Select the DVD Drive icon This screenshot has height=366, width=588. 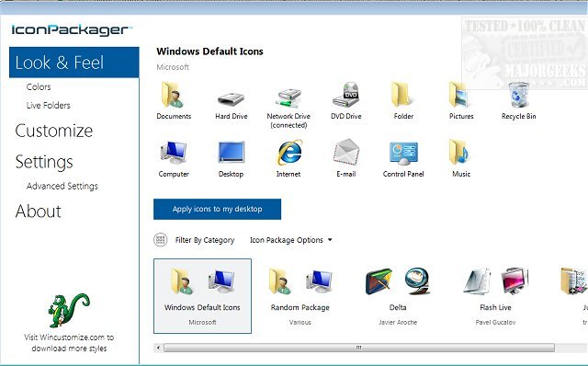[x=345, y=95]
